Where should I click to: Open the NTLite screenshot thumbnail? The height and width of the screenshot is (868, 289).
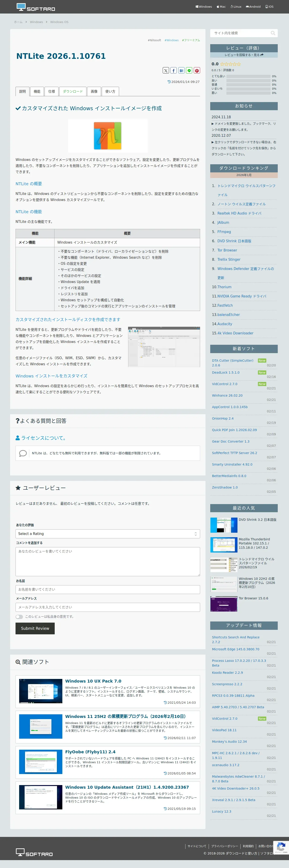coord(164,346)
